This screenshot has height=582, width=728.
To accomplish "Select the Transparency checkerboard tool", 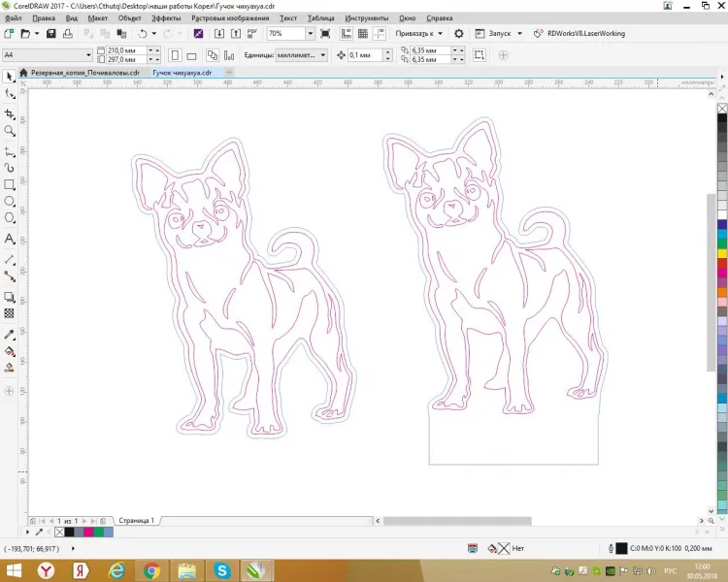I will click(x=10, y=313).
